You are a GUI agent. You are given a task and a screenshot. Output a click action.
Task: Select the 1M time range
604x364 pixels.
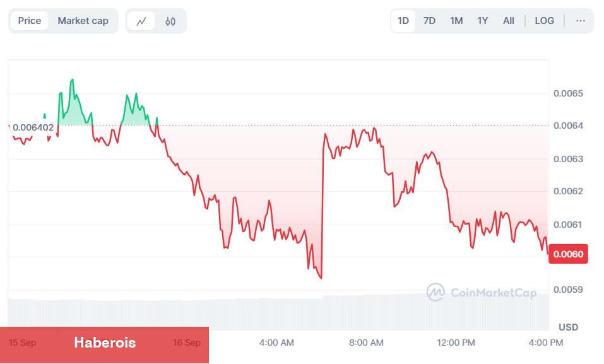click(x=456, y=21)
